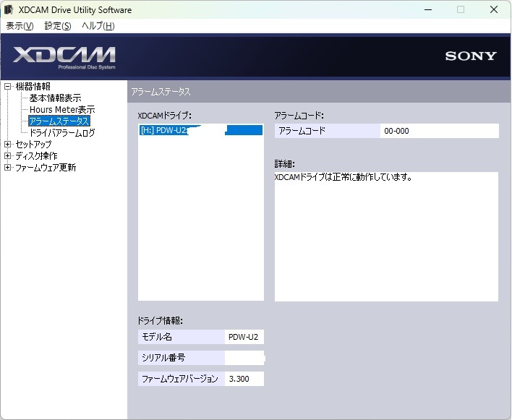Close the XDCAM Drive Utility window
The height and width of the screenshot is (420, 512).
pos(494,10)
